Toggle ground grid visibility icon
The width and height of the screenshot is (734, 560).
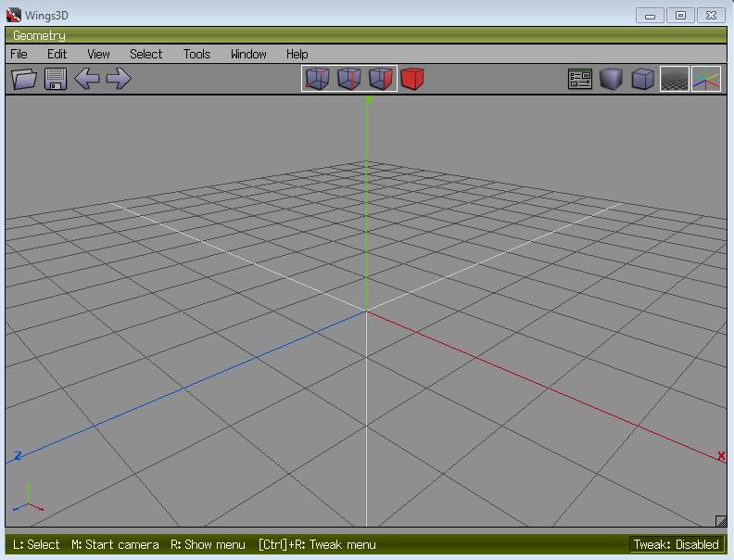674,80
